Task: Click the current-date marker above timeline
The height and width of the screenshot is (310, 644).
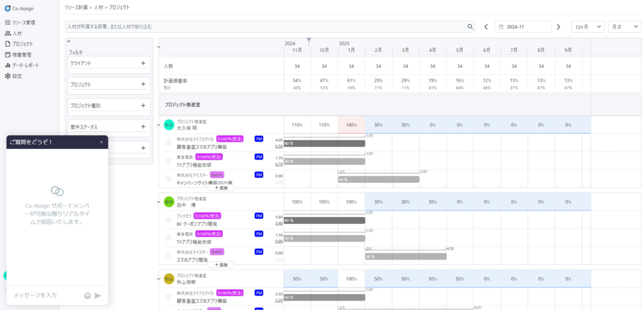Action: tap(309, 40)
